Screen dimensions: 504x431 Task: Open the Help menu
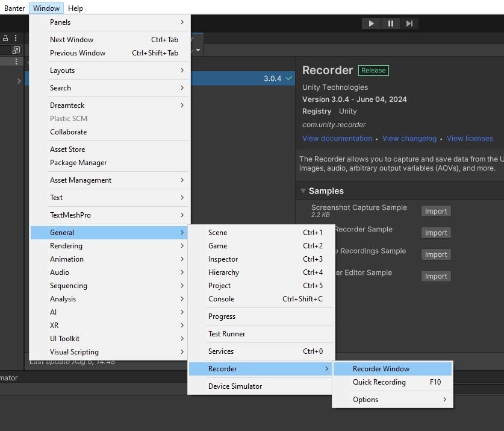(x=75, y=8)
